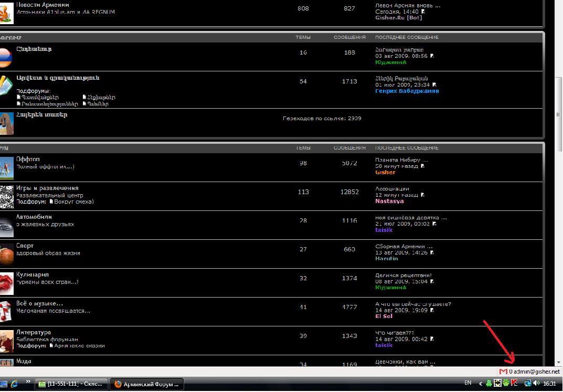Open the EN language switcher in taskbar
Image resolution: width=563 pixels, height=392 pixels.
467,384
